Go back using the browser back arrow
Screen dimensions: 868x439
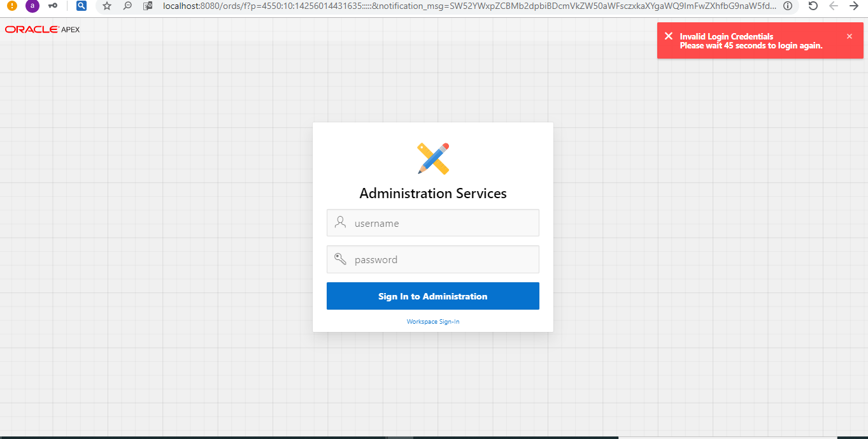(x=834, y=6)
